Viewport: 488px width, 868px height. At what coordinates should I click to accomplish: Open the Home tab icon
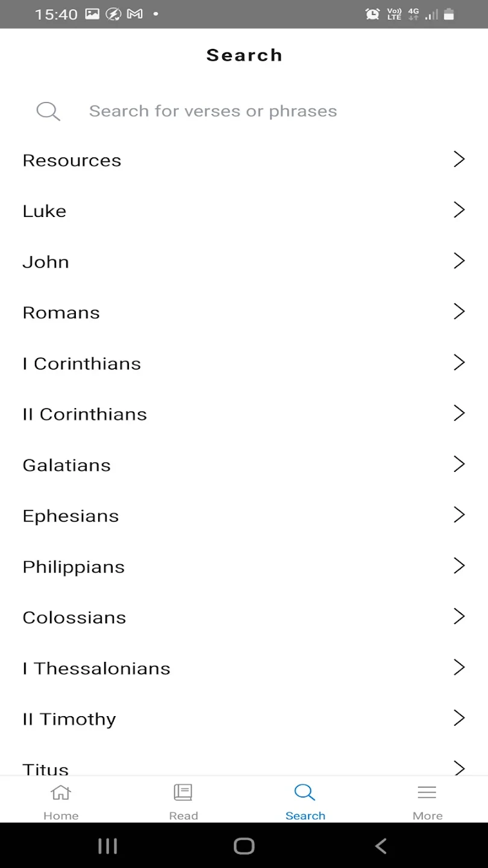tap(61, 792)
